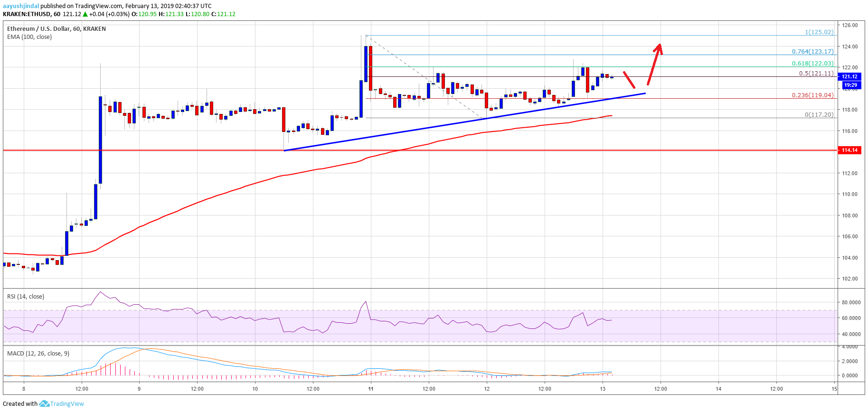Click the RSI (14, close) indicator label

(26, 297)
